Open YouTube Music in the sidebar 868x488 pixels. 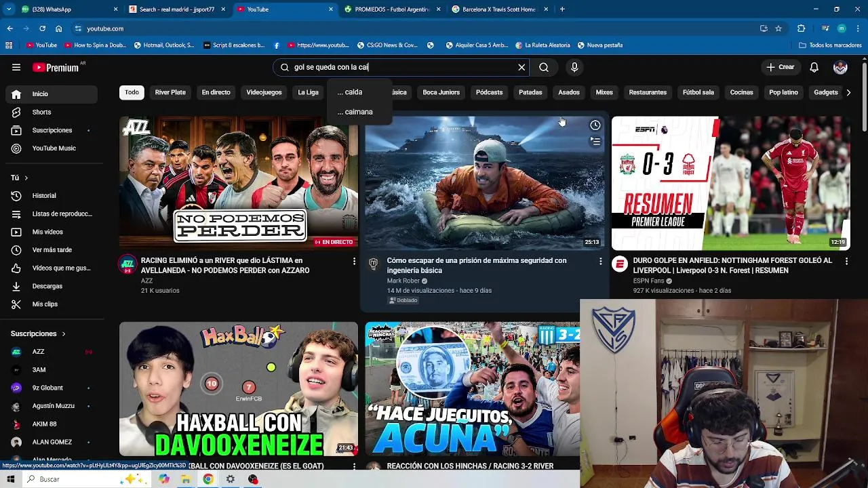tap(52, 148)
